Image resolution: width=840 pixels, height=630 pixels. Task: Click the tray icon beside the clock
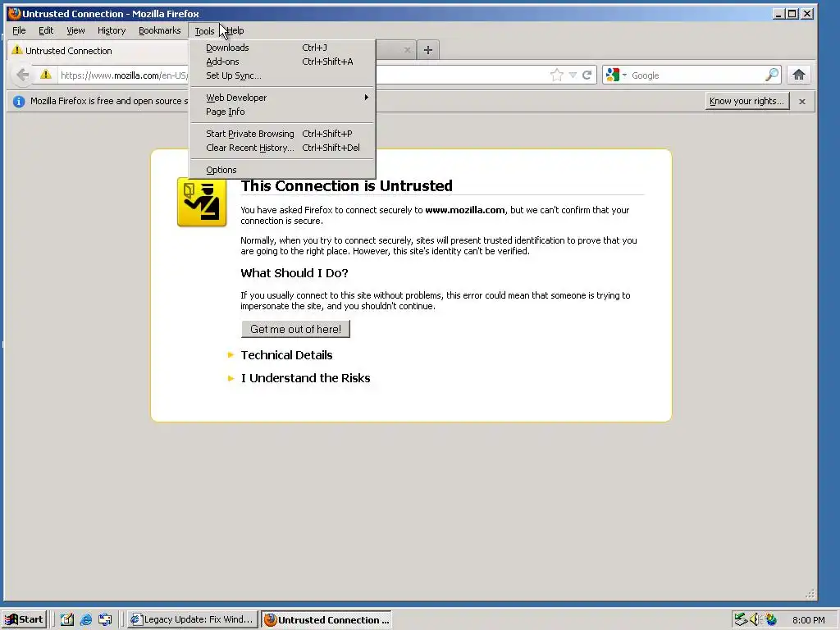[771, 619]
